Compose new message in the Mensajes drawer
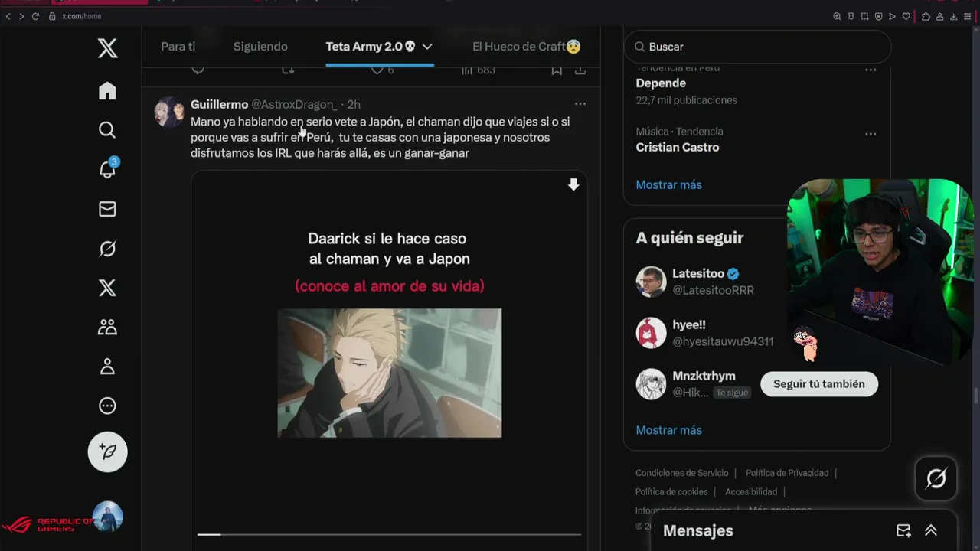The height and width of the screenshot is (551, 980). tap(903, 530)
